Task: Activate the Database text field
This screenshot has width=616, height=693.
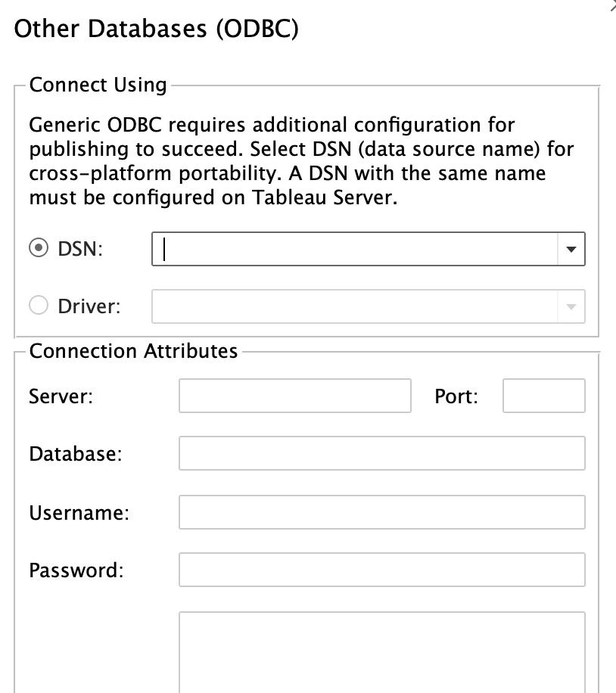Action: click(x=382, y=453)
